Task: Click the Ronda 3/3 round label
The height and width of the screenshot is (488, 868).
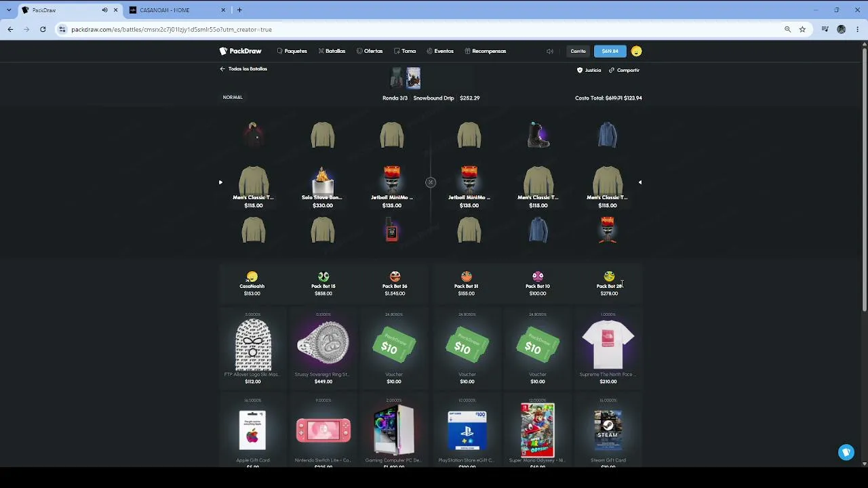Action: [x=395, y=98]
